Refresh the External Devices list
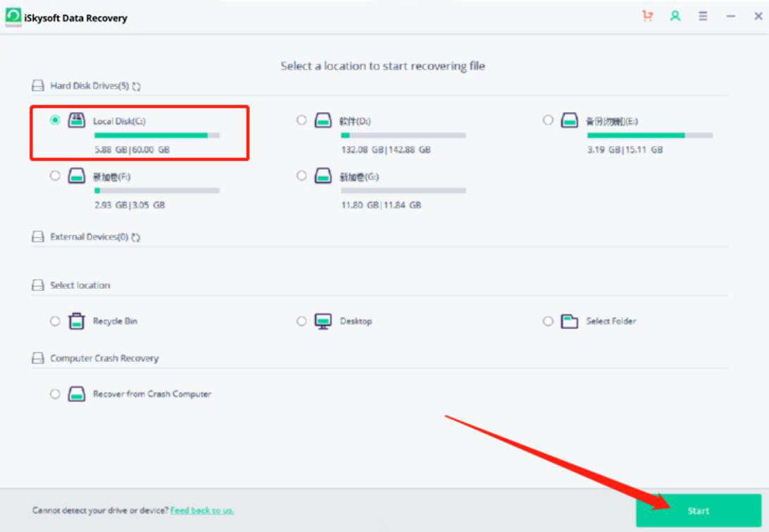The height and width of the screenshot is (532, 769). pos(136,237)
